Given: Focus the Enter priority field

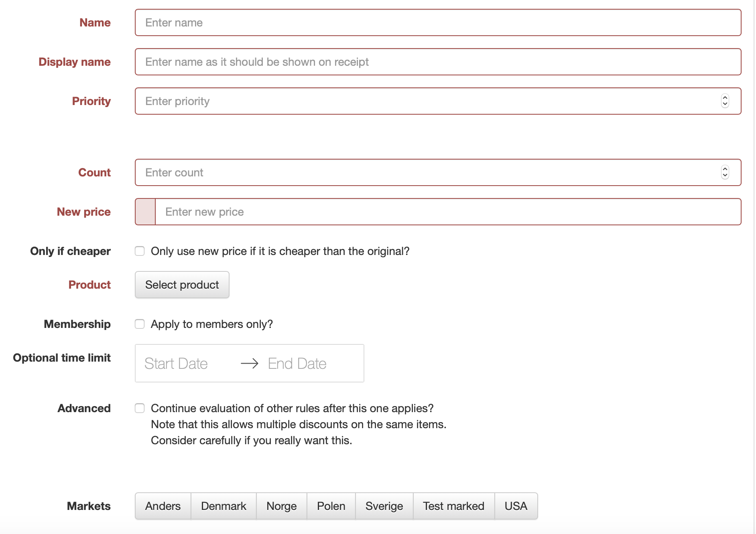Looking at the screenshot, I should (x=425, y=101).
